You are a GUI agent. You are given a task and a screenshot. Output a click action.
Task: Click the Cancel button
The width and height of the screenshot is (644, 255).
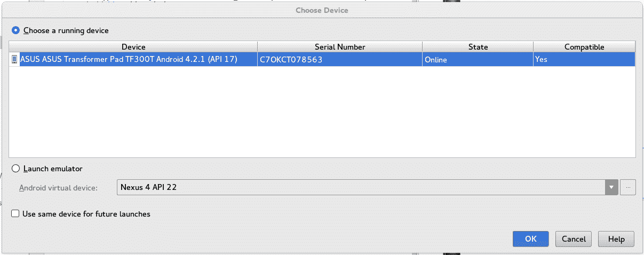574,239
